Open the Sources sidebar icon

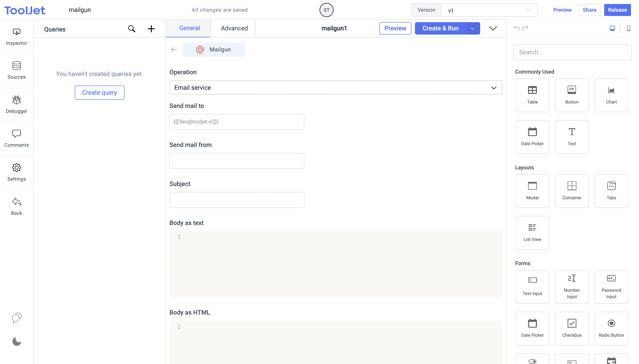point(16,70)
